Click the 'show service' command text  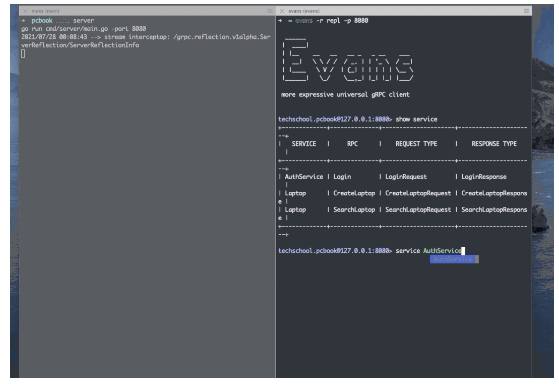[x=416, y=119]
